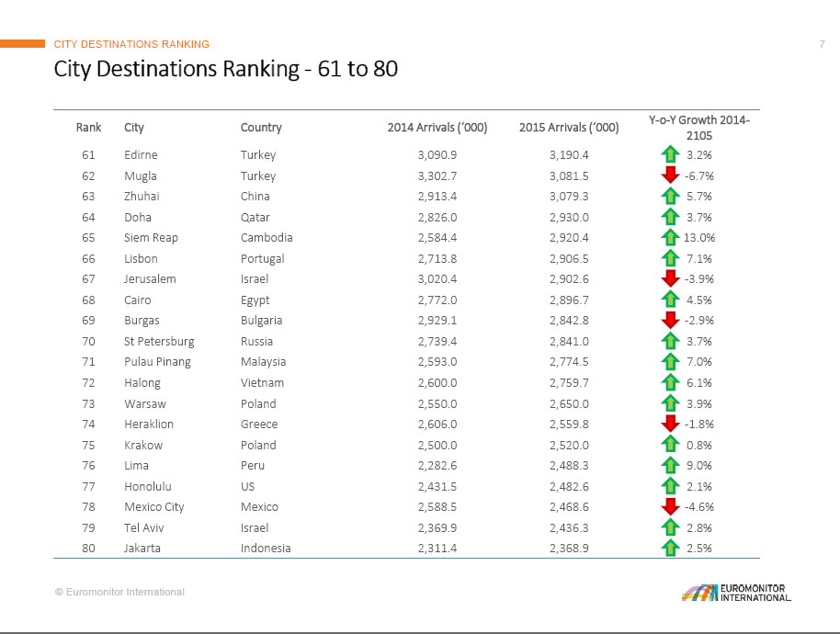Click the Euromonitor International logo
The width and height of the screenshot is (840, 634).
[x=735, y=593]
